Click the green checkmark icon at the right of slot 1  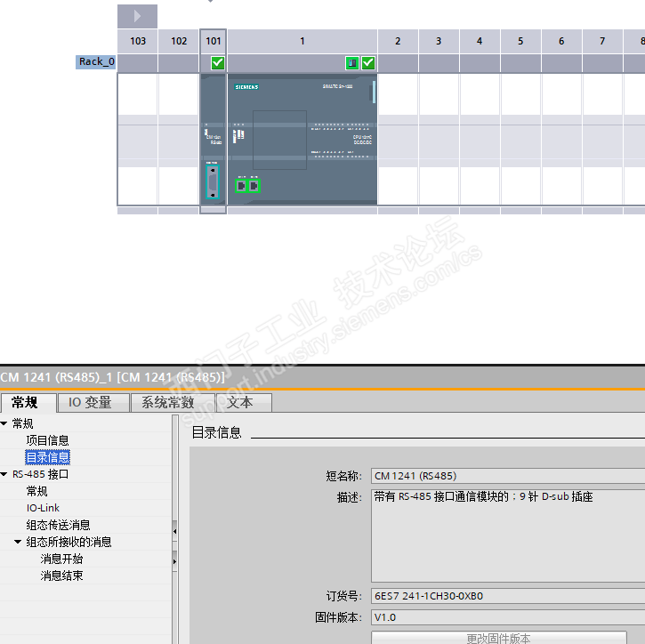click(x=368, y=63)
